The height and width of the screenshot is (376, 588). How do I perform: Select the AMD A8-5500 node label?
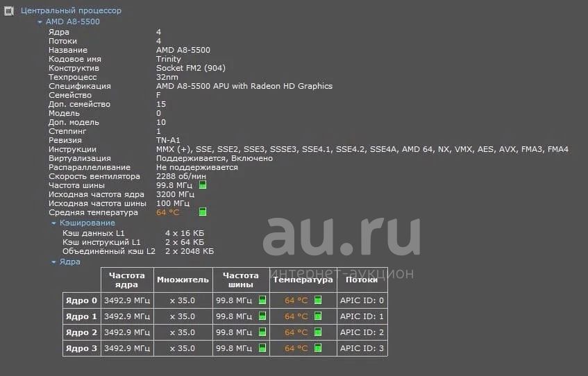[x=73, y=22]
